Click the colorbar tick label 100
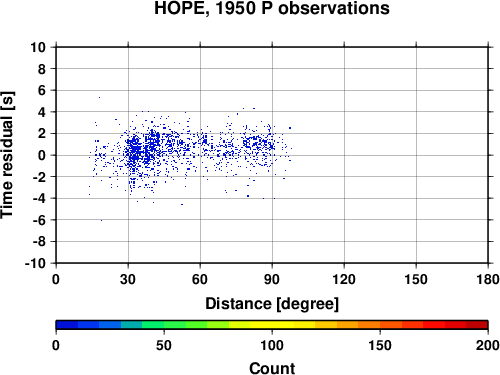 click(272, 345)
